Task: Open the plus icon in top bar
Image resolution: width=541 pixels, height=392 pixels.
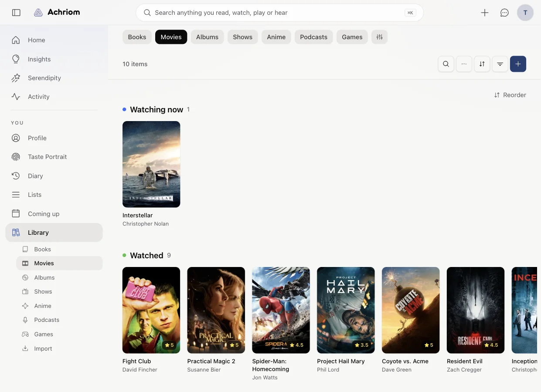Action: pos(485,13)
